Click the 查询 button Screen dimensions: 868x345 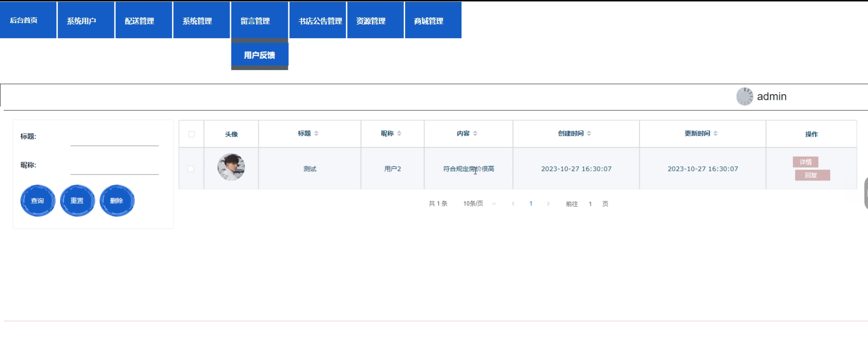click(x=38, y=200)
